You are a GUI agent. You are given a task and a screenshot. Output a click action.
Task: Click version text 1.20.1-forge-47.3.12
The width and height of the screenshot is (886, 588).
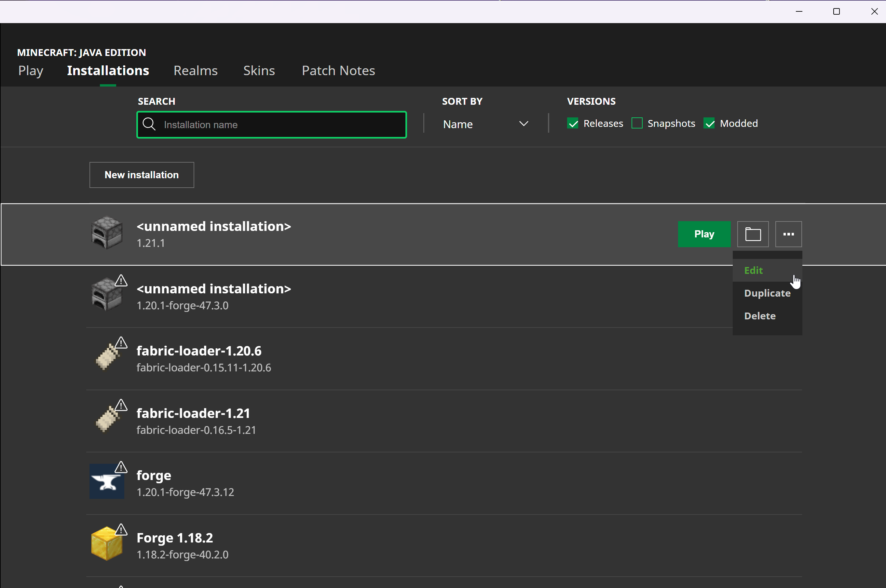pos(185,492)
